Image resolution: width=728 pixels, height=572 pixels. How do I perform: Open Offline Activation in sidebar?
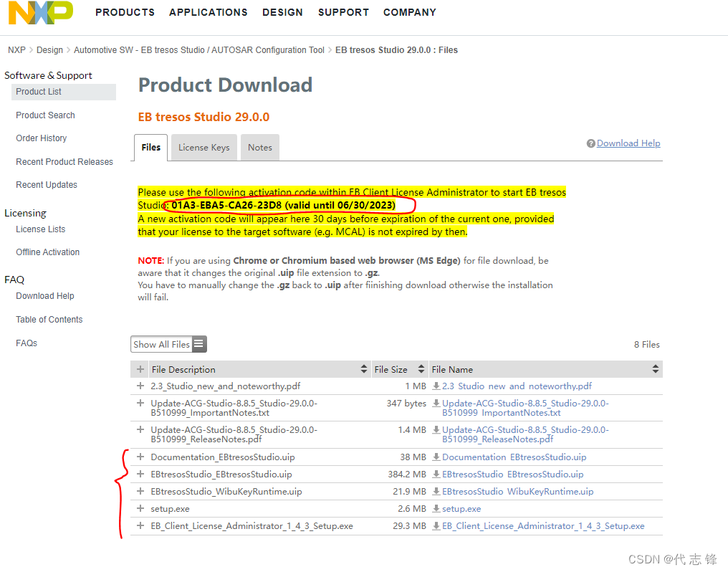48,252
